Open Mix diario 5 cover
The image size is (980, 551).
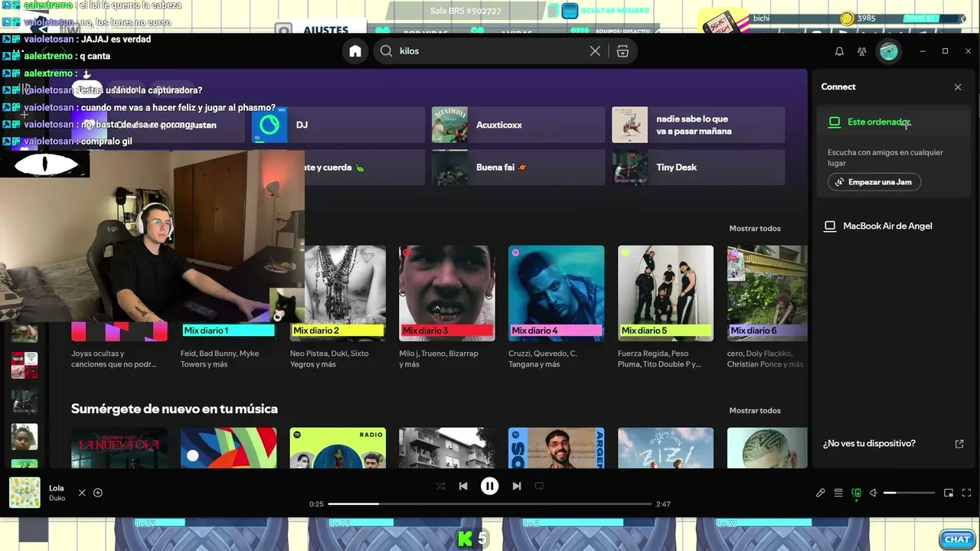[665, 293]
